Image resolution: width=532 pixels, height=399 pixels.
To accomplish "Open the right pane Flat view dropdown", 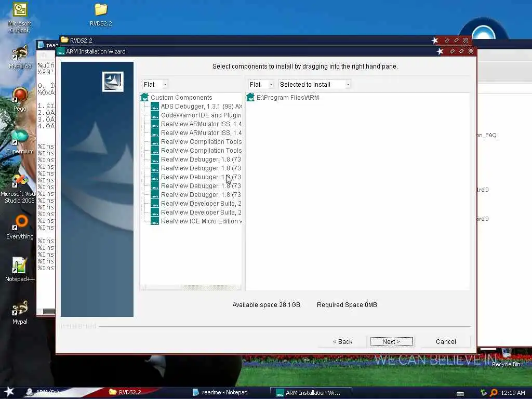I will coord(261,85).
